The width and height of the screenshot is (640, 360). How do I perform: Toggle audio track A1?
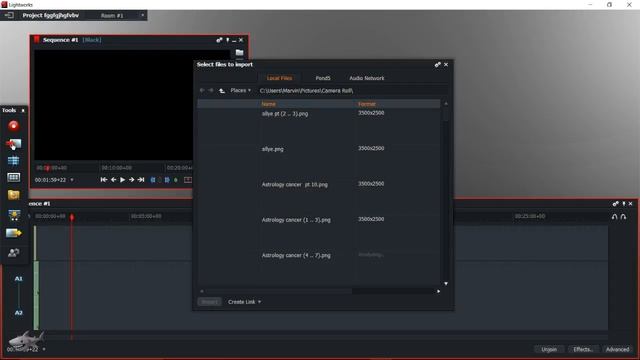point(18,279)
